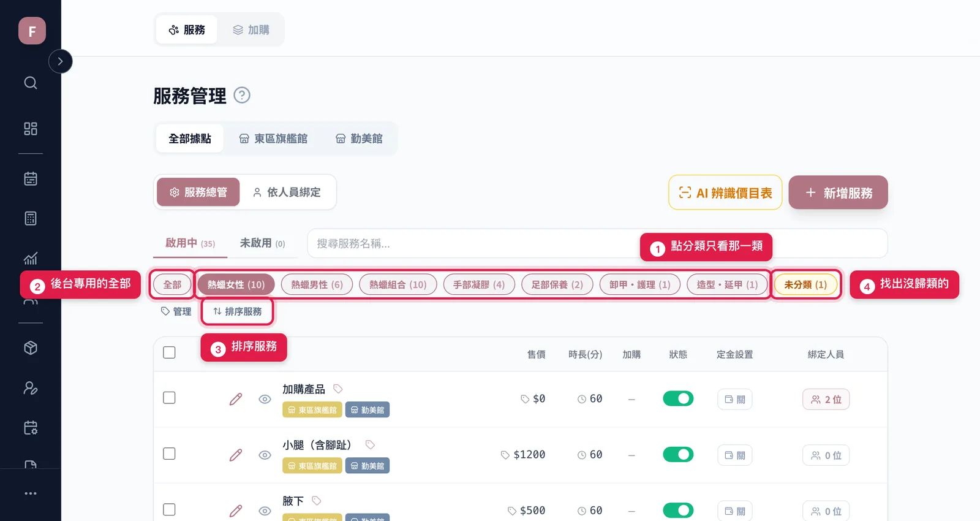Click the 排序服務 button
Viewport: 980px width, 521px height.
coord(237,311)
